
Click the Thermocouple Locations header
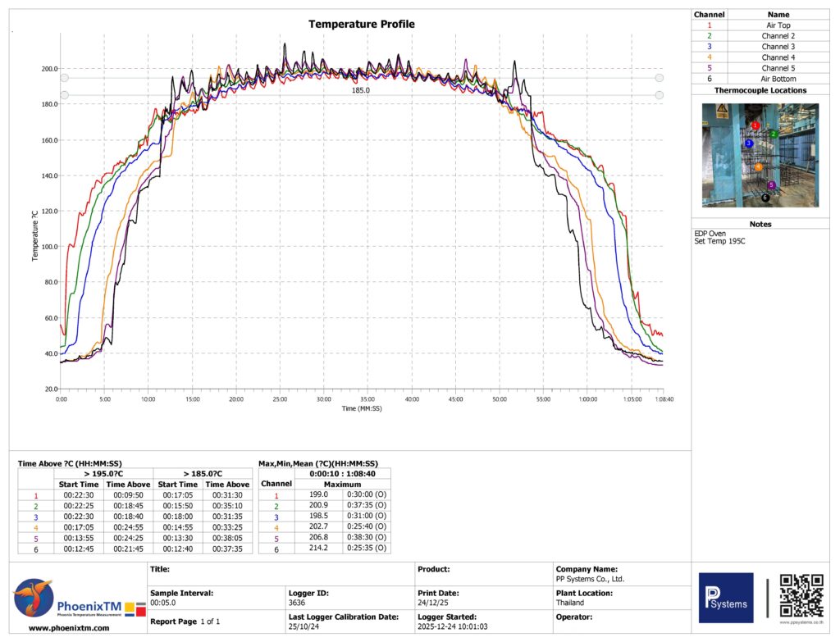tap(760, 90)
